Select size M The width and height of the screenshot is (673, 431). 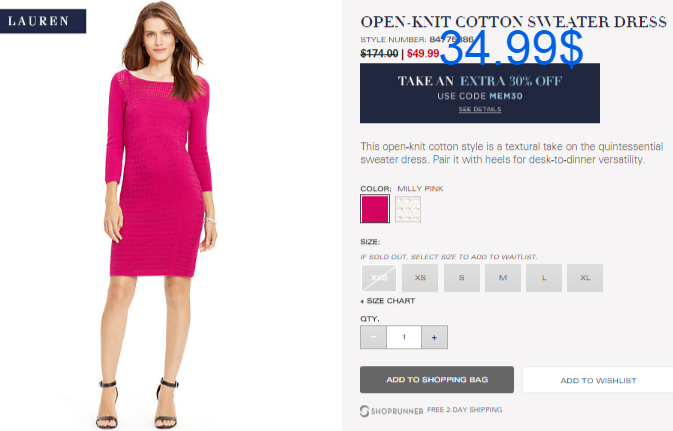pyautogui.click(x=503, y=278)
